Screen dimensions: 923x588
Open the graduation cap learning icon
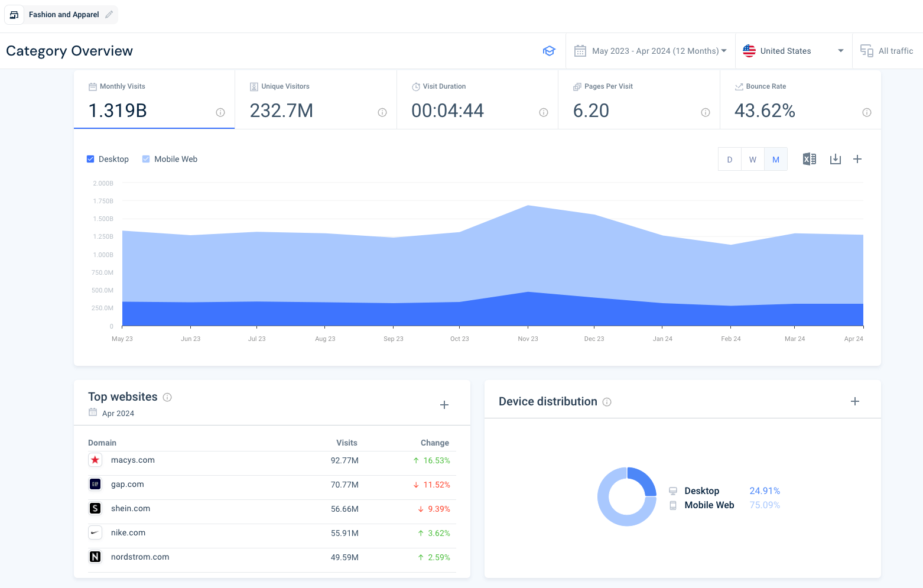coord(549,51)
